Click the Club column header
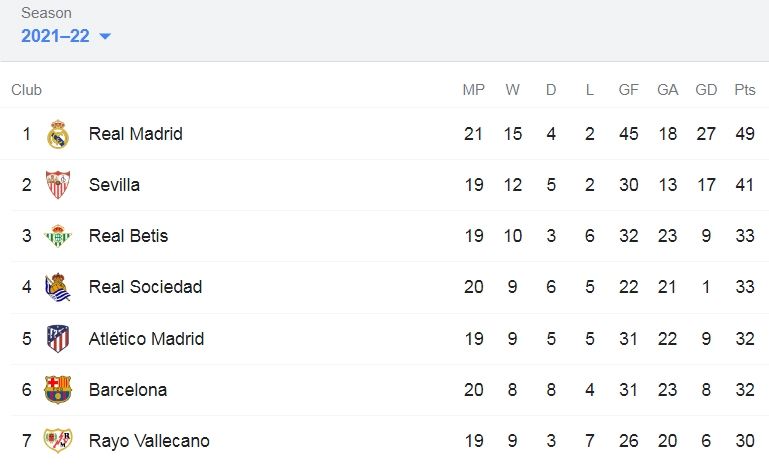The width and height of the screenshot is (769, 465). pos(26,90)
